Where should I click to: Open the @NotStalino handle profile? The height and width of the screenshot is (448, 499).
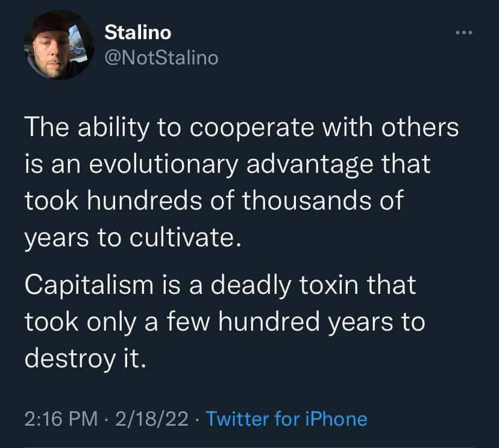pos(162,58)
